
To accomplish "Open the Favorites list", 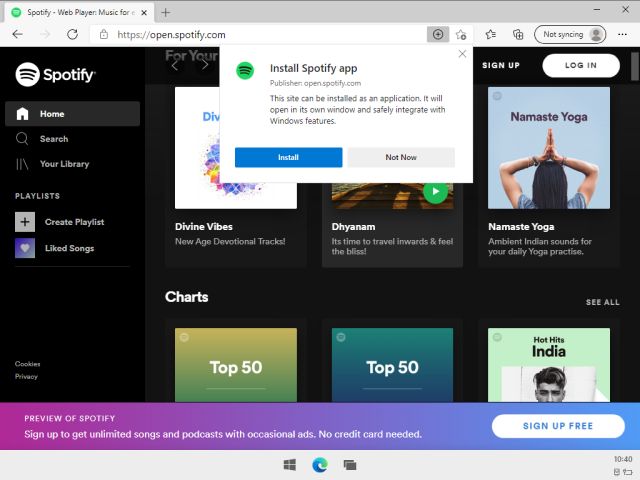I will tap(491, 35).
